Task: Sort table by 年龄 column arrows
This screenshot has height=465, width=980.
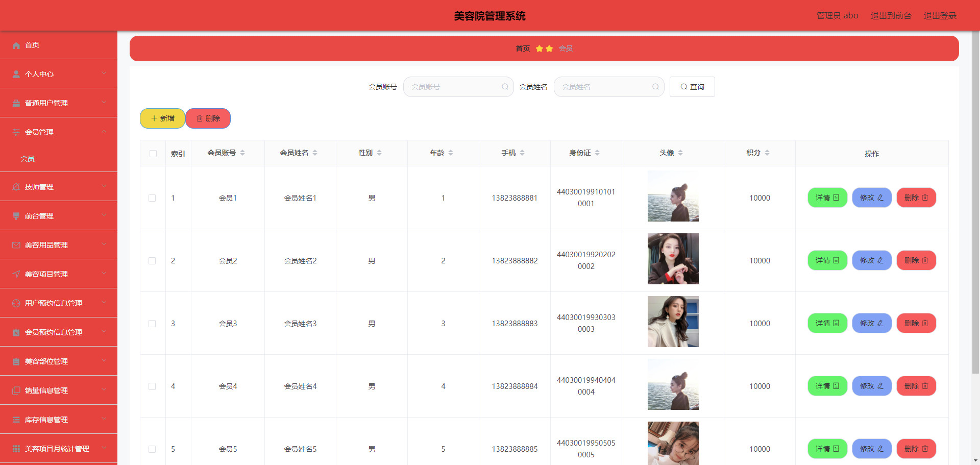Action: pyautogui.click(x=451, y=153)
